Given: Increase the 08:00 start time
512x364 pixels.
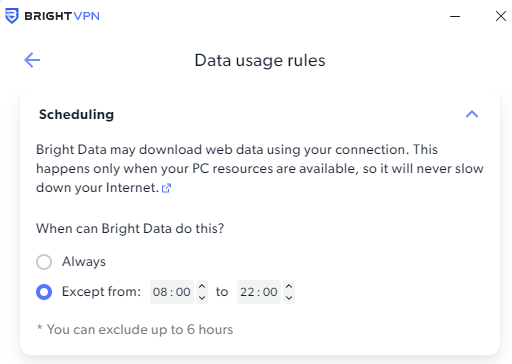Looking at the screenshot, I should (x=202, y=286).
